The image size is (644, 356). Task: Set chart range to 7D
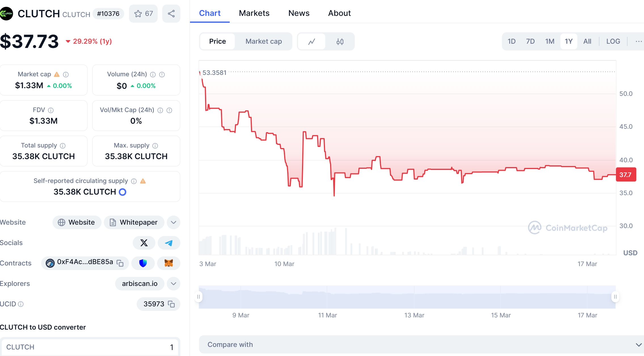[530, 41]
